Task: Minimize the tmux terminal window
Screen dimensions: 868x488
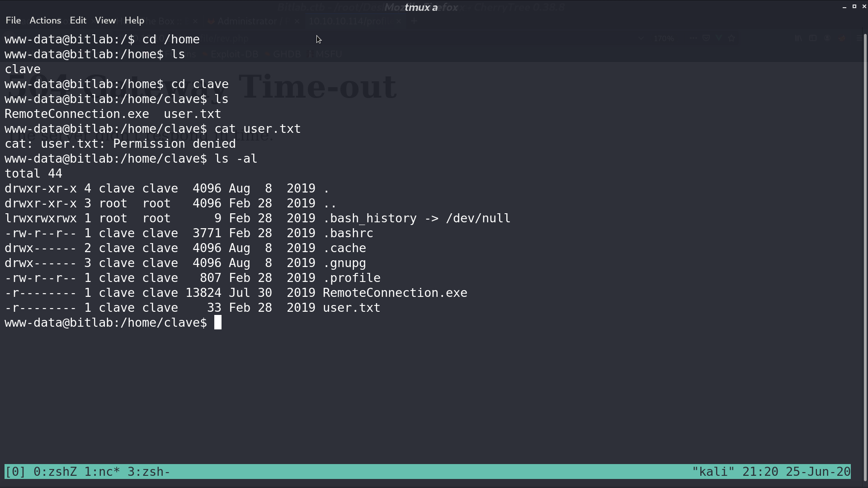Action: coord(844,7)
